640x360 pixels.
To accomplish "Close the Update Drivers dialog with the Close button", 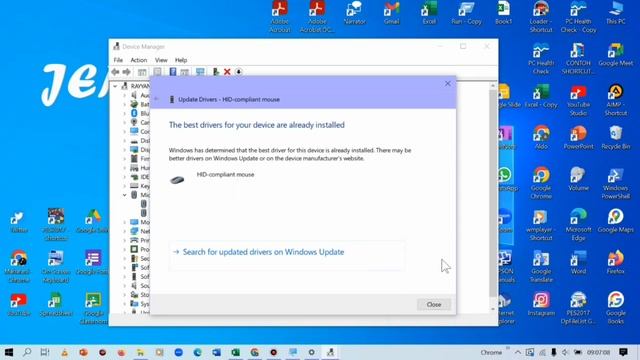I will point(433,304).
